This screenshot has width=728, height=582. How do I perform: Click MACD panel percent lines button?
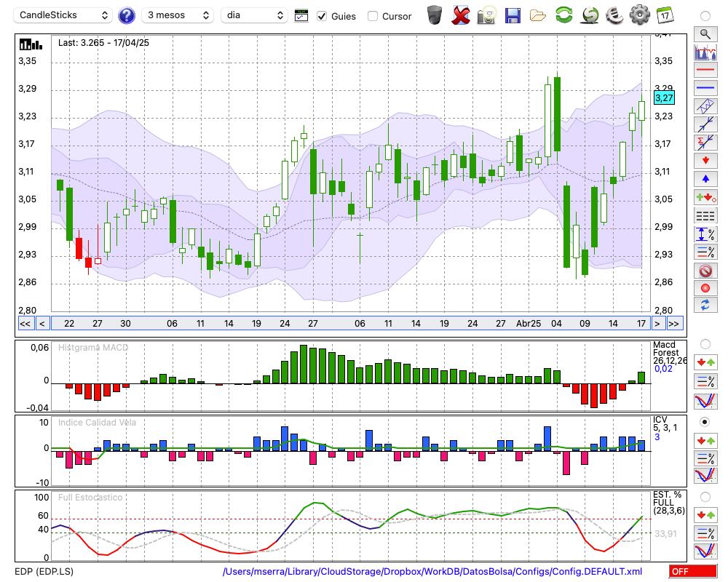[x=705, y=381]
